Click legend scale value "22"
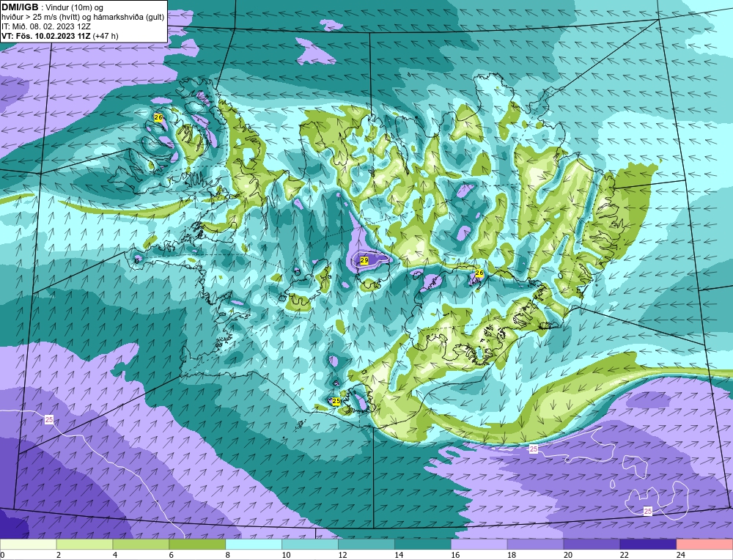 624,555
